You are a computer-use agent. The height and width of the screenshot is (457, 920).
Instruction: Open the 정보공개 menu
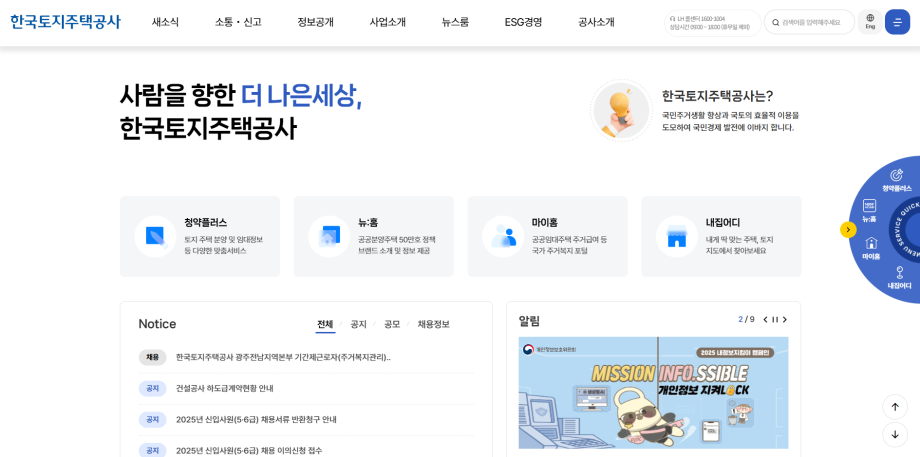(x=315, y=22)
